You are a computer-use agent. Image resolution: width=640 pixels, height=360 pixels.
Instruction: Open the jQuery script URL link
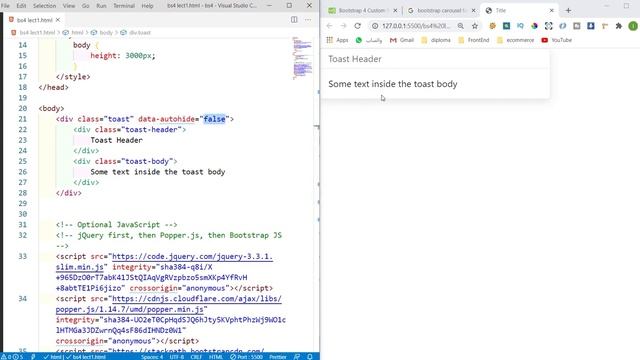(x=164, y=262)
